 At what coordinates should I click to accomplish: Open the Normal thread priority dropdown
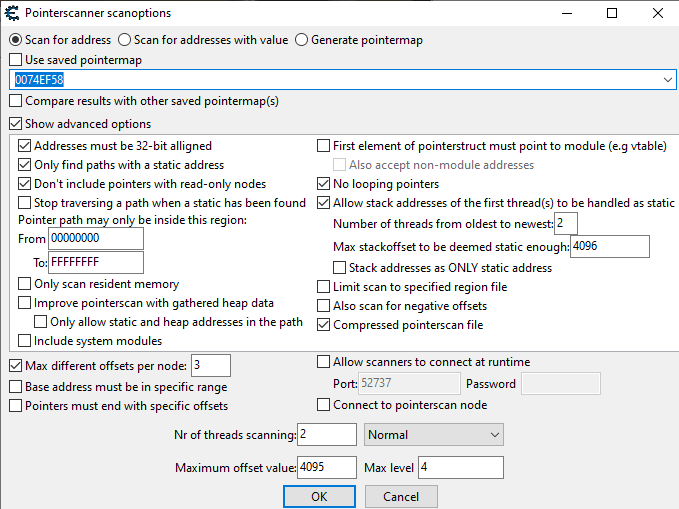pos(434,434)
